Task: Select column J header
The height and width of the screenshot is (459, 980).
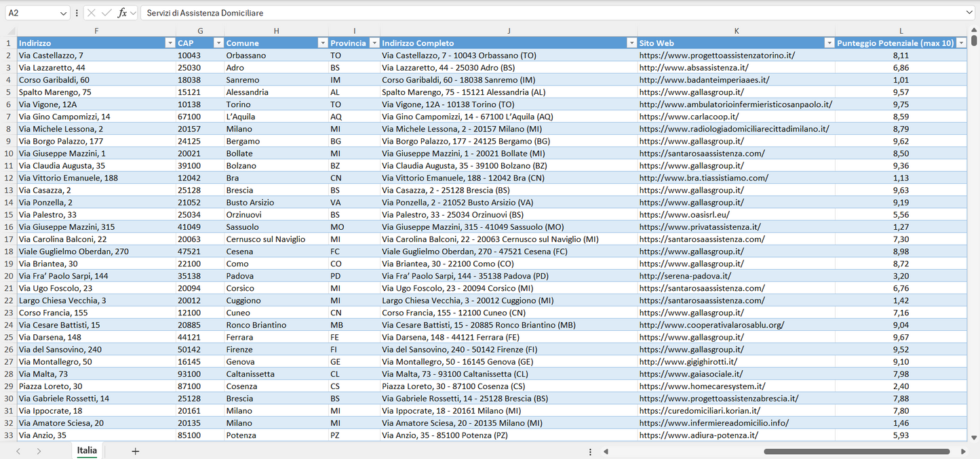Action: coord(509,31)
